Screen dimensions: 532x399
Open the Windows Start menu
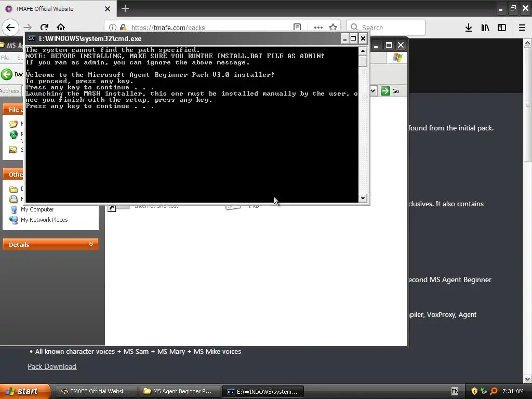[24, 391]
